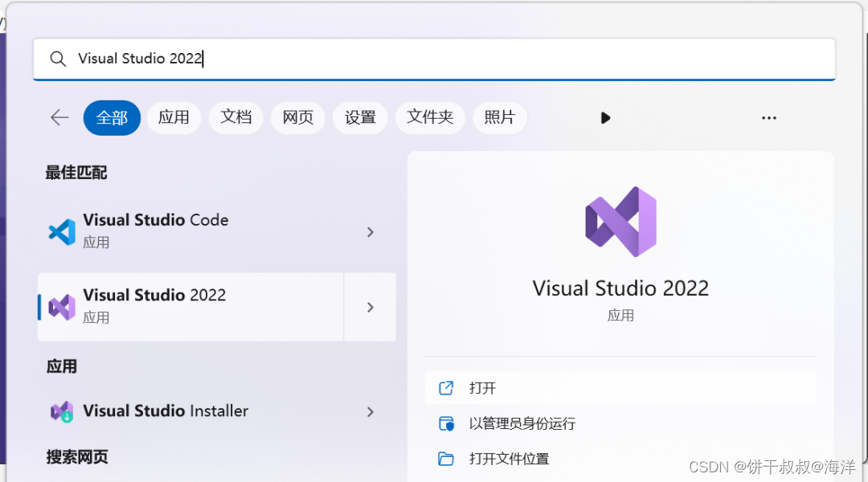Click inside the search input field
The width and height of the screenshot is (868, 482).
(x=321, y=58)
